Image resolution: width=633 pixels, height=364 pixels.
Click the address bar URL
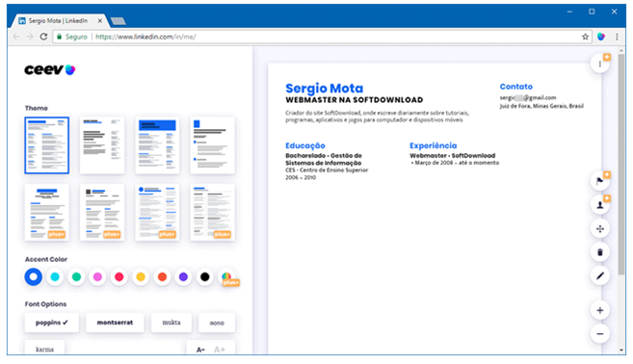coord(145,37)
